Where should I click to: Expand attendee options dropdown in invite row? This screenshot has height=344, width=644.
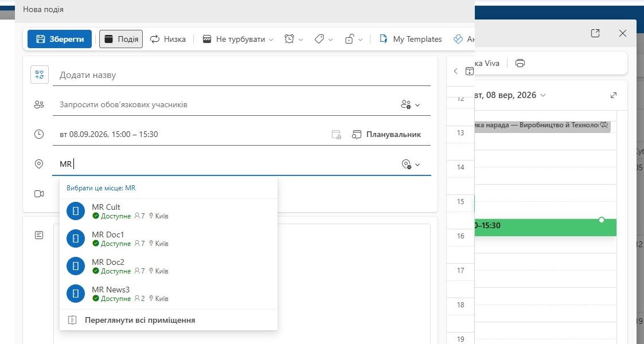pos(410,105)
